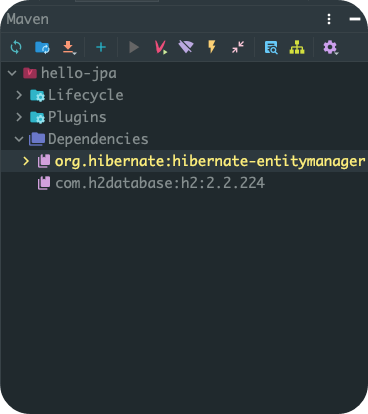Viewport: 368px width, 414px height.
Task: Select Dependencies tree item
Action: 184,139
